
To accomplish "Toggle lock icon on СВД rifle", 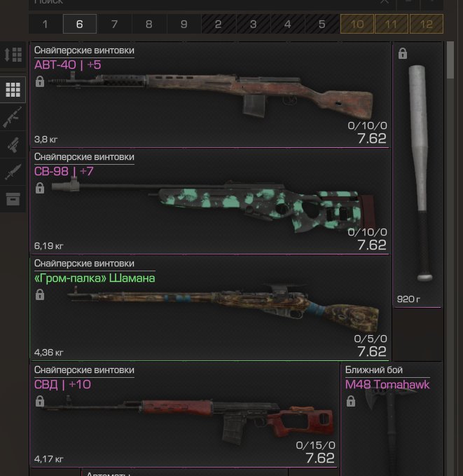I will click(x=40, y=401).
